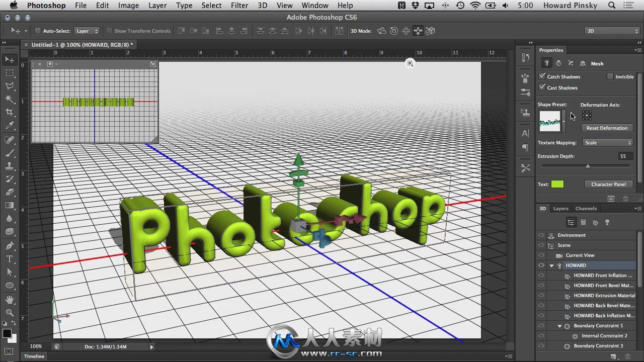Open the Texture Mapping Scale dropdown
This screenshot has height=362, width=644.
607,143
